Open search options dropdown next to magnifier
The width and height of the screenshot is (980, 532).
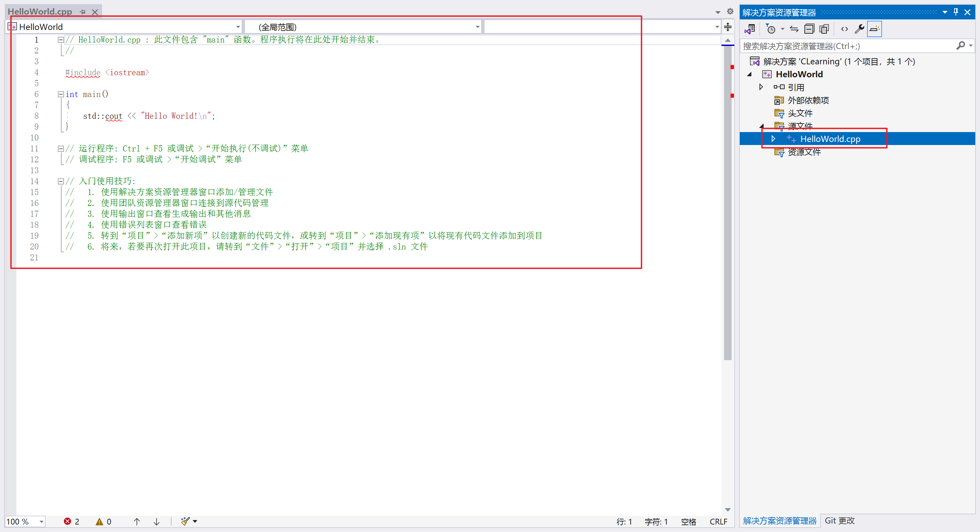point(970,46)
